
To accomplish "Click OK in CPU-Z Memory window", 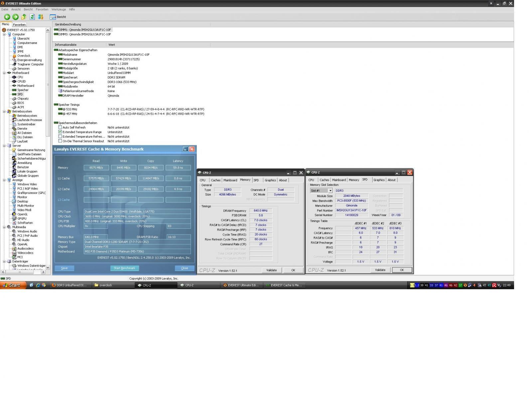I will point(293,270).
